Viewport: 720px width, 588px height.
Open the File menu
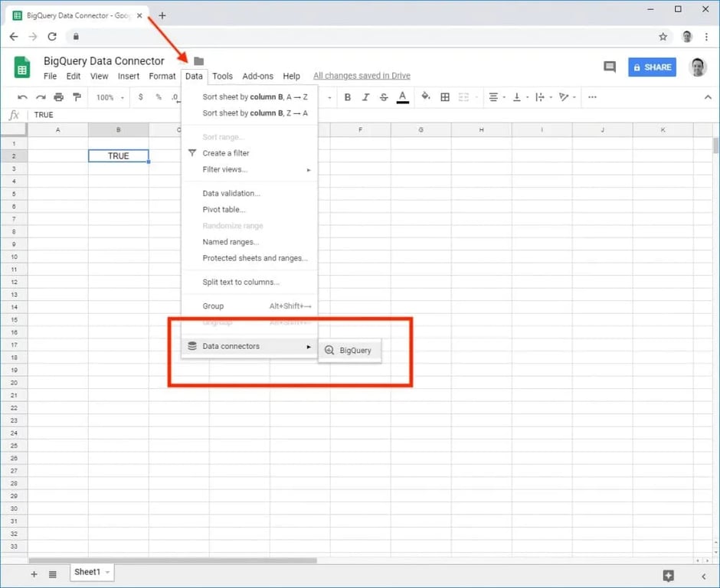[50, 77]
